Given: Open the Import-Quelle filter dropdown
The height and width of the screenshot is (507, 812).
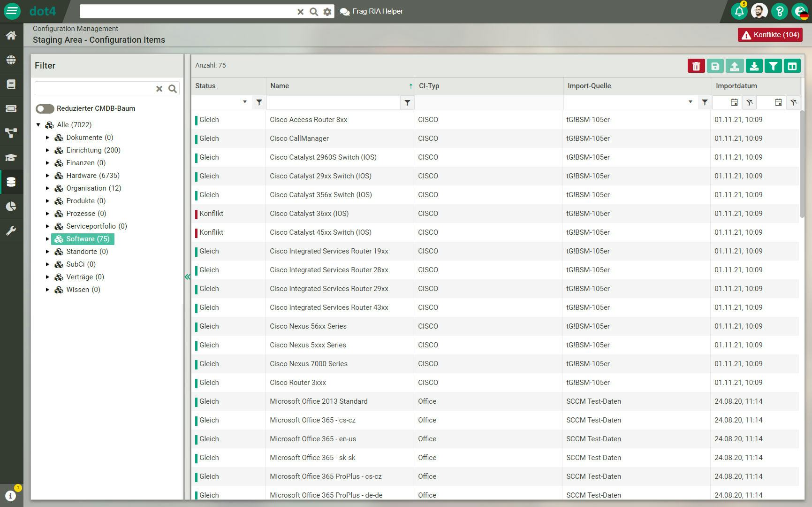Looking at the screenshot, I should tap(690, 102).
